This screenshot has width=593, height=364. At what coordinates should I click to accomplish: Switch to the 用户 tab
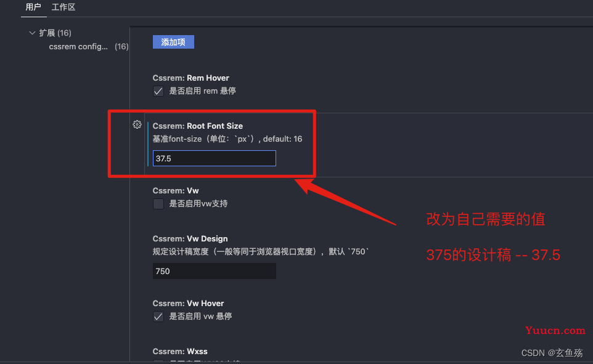click(x=33, y=7)
